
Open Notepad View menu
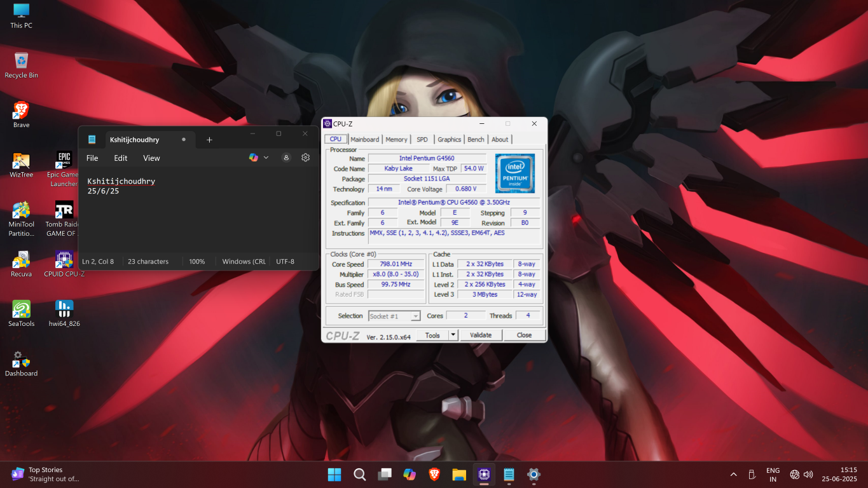[x=151, y=158]
